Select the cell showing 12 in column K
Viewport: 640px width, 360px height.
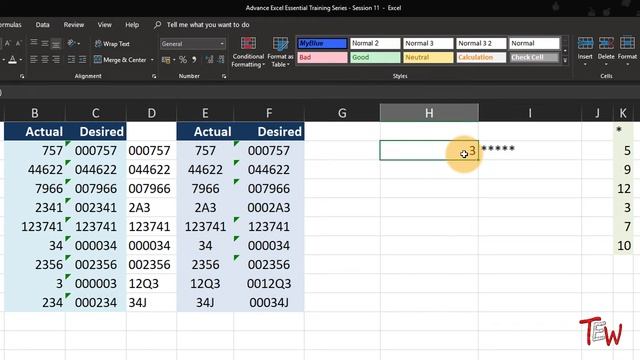[x=623, y=188]
